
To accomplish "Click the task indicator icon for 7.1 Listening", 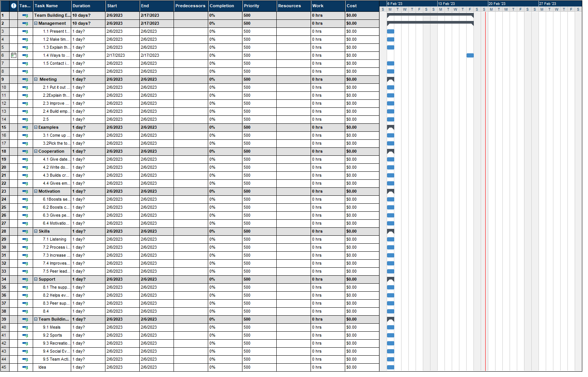I will coord(25,239).
